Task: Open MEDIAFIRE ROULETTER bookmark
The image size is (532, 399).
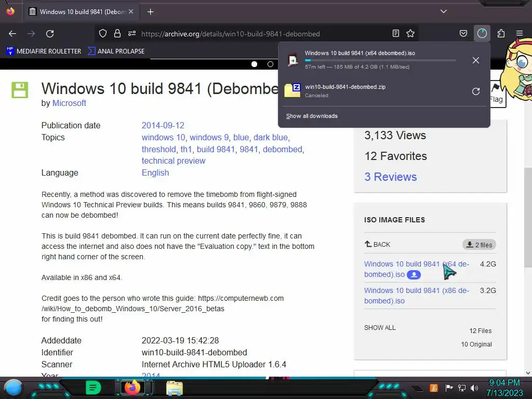Action: click(44, 51)
